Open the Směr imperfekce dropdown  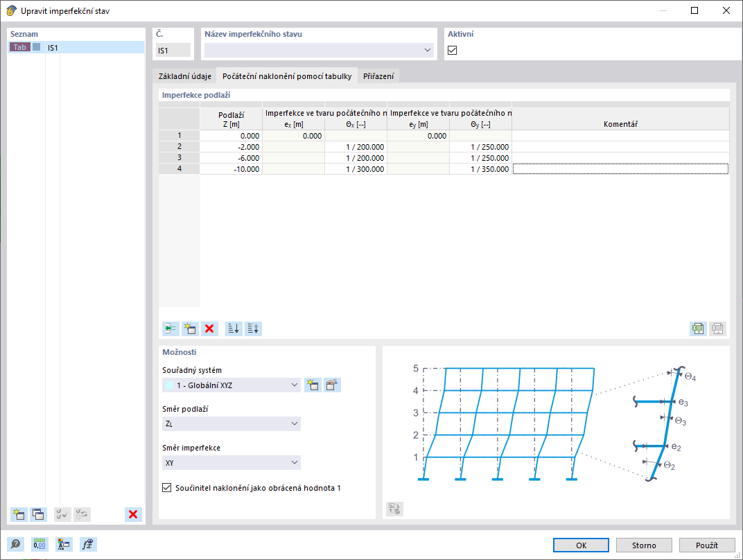[x=231, y=462]
